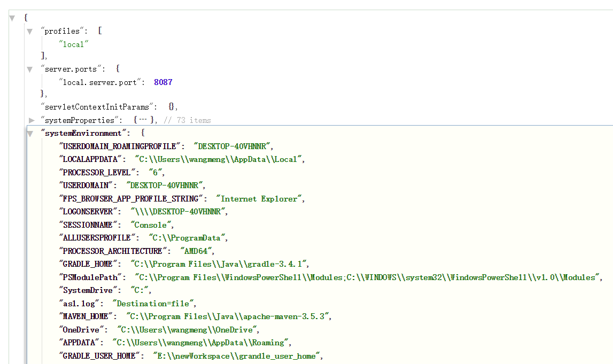This screenshot has width=613, height=364.
Task: Select the "Internet Explorer" value
Action: pyautogui.click(x=259, y=199)
